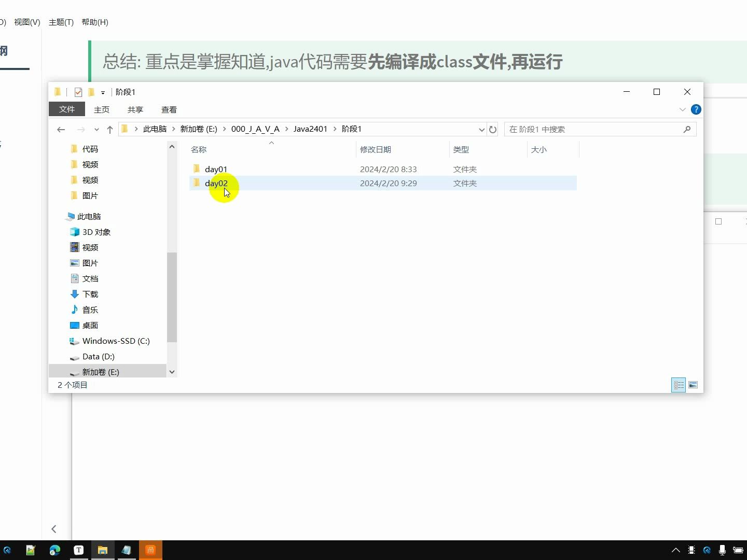Click the date 2024/2/20 9:29

(x=389, y=183)
